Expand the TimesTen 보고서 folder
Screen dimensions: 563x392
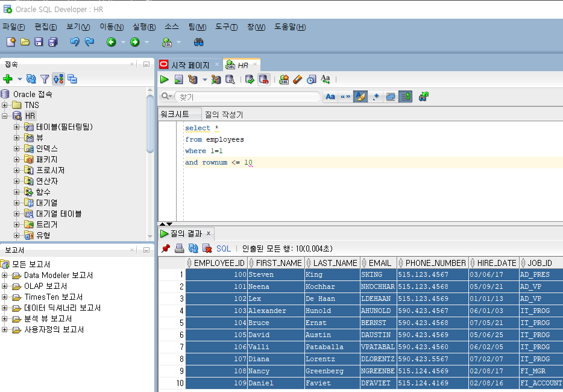coord(5,297)
